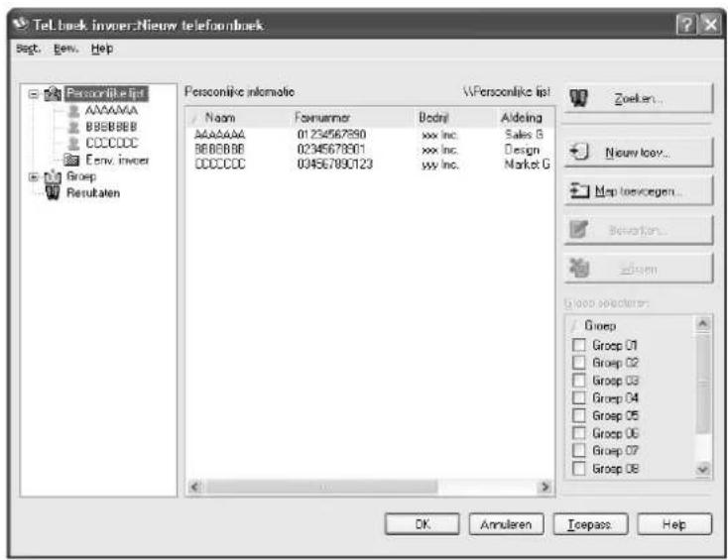Image resolution: width=728 pixels, height=560 pixels.
Task: Click the Zoeken binoculars icon
Action: [x=578, y=98]
